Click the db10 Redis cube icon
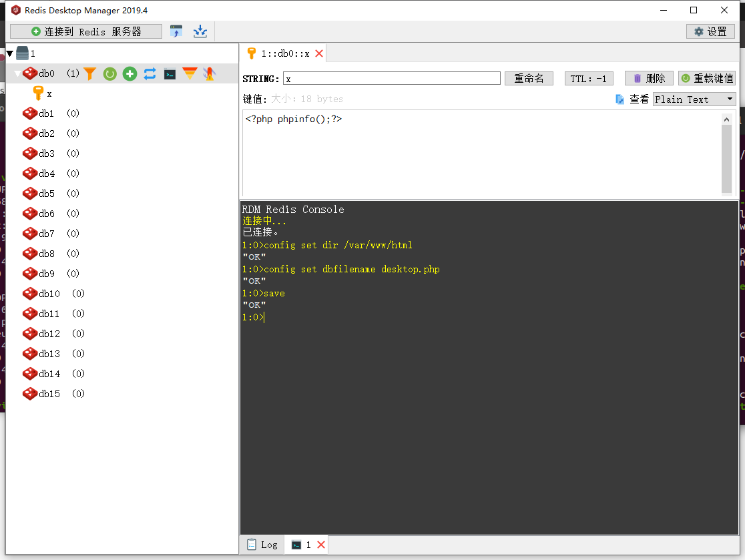Image resolution: width=745 pixels, height=560 pixels. (30, 294)
